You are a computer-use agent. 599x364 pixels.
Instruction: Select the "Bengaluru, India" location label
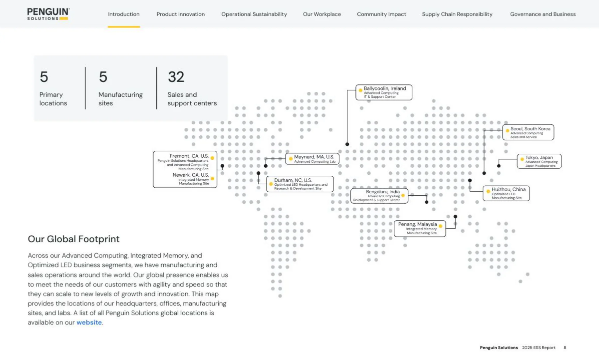point(383,192)
